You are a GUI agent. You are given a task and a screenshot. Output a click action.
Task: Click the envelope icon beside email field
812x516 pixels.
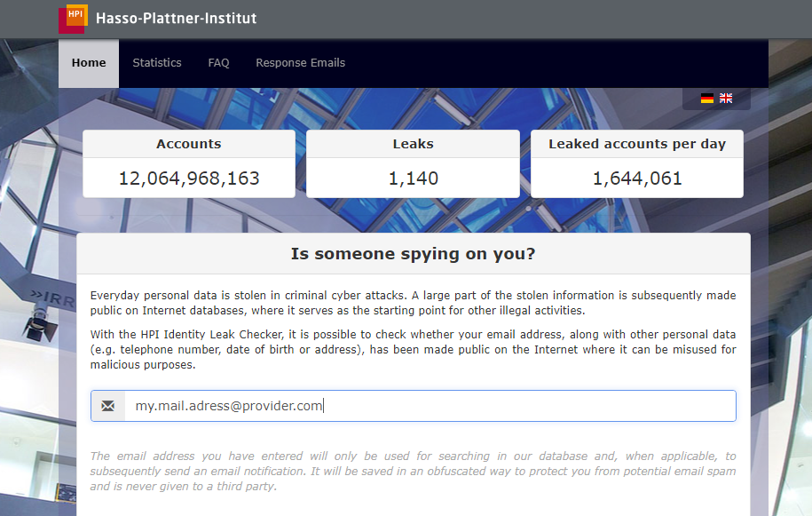(108, 406)
